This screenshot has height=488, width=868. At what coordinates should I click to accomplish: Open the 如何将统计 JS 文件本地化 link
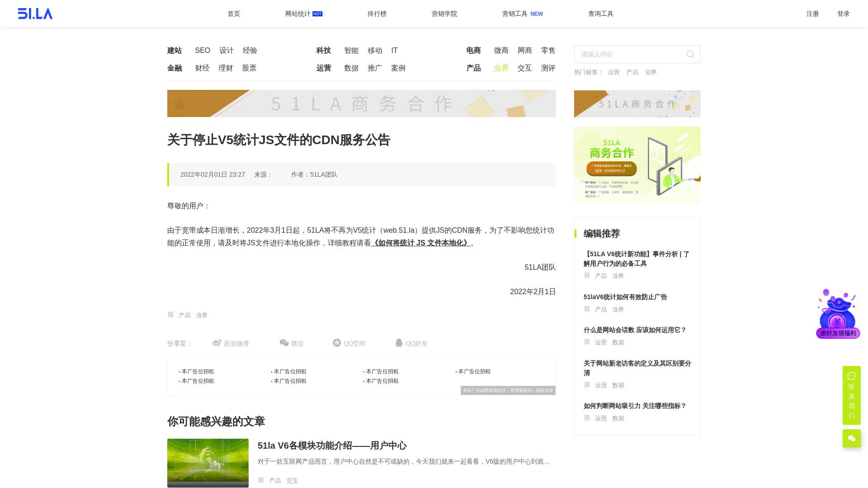click(x=421, y=243)
